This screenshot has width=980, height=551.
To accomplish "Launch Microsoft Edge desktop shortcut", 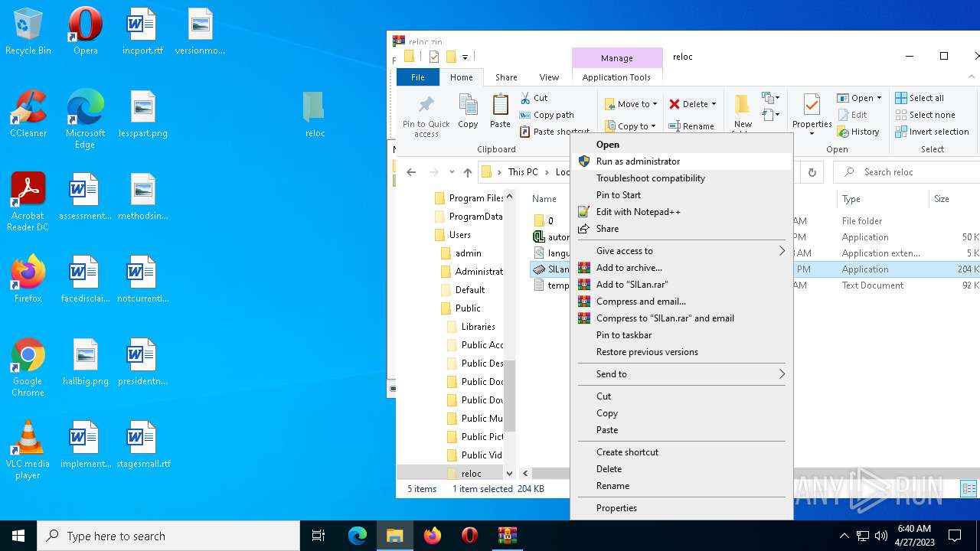I will point(85,119).
